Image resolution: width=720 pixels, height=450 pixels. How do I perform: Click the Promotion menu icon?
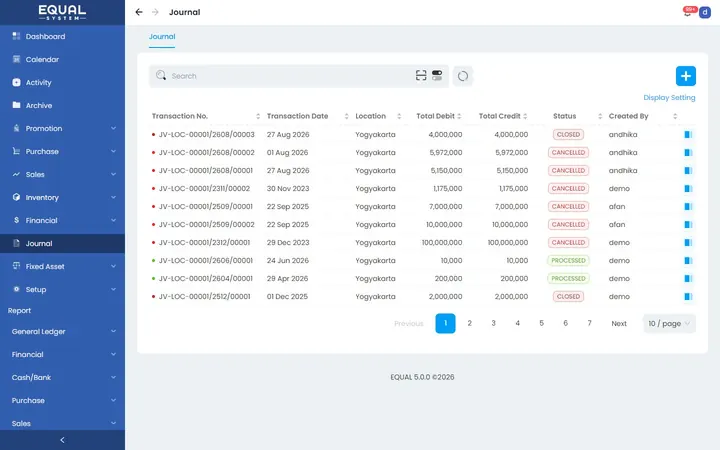[x=17, y=128]
